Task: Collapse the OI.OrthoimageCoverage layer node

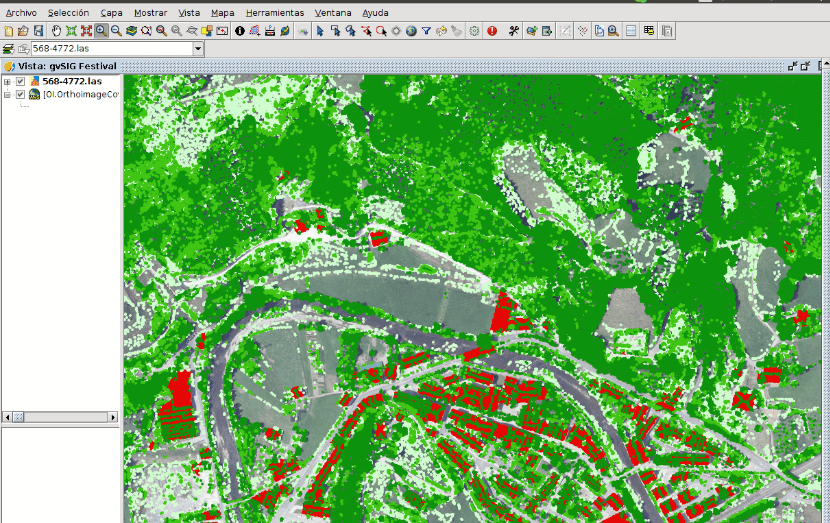Action: (x=7, y=94)
